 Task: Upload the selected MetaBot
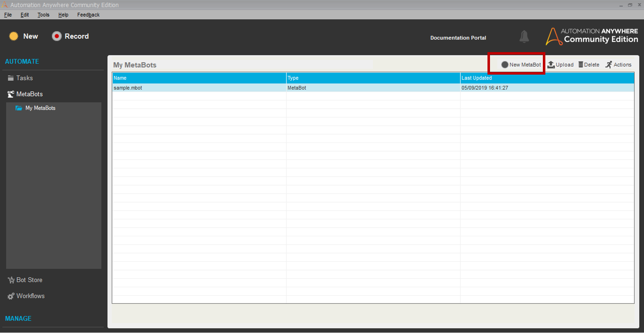coord(560,65)
